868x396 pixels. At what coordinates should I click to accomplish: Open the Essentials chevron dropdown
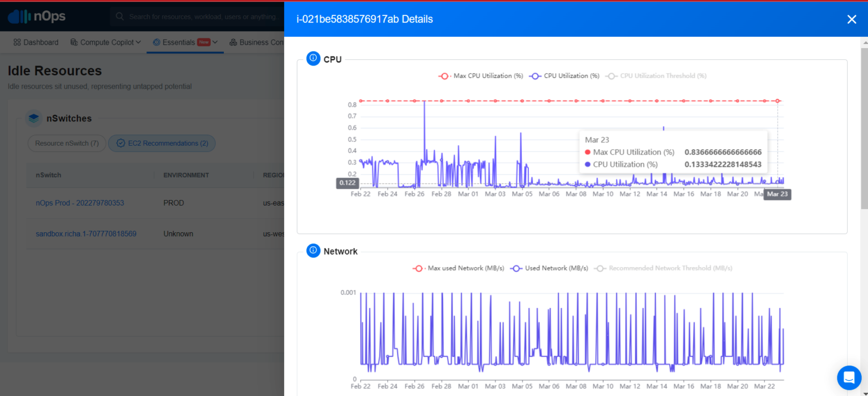[214, 42]
